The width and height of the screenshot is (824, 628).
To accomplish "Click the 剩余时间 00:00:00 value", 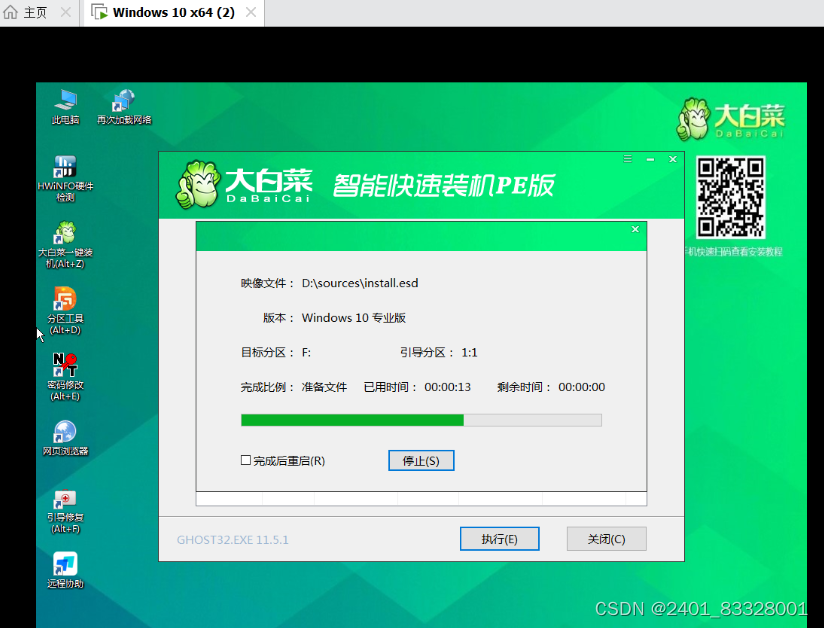I will coord(582,387).
